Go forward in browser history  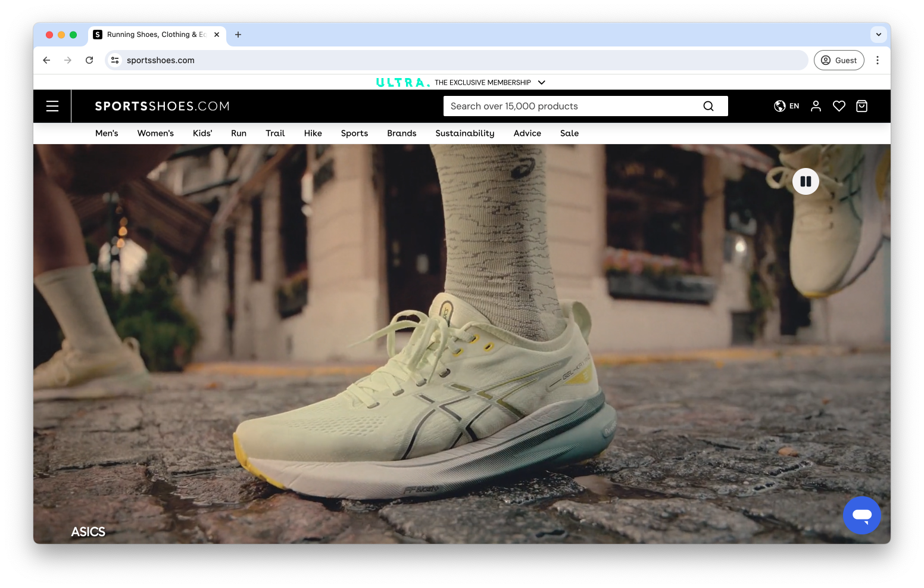(x=68, y=60)
